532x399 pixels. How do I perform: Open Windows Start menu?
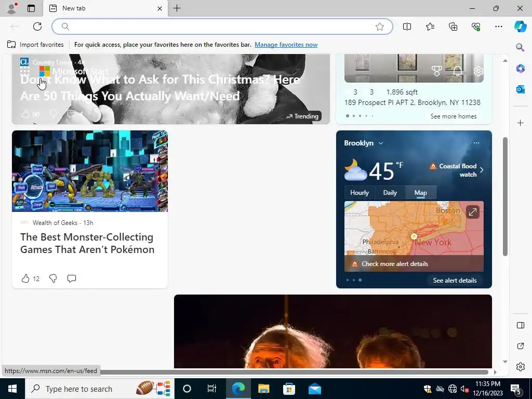tap(12, 389)
